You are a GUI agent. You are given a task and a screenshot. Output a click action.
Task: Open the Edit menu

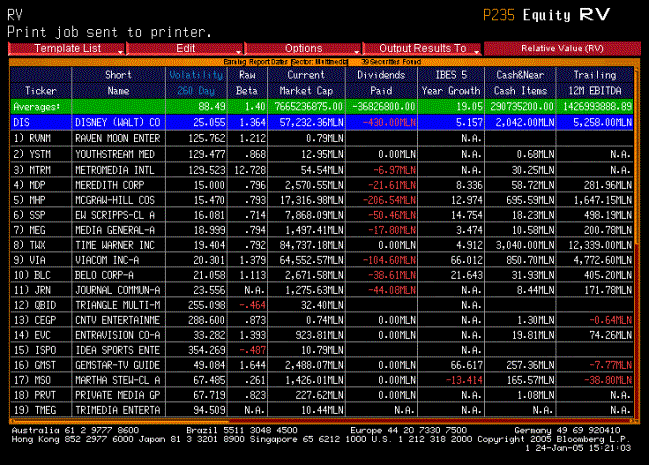click(x=186, y=48)
